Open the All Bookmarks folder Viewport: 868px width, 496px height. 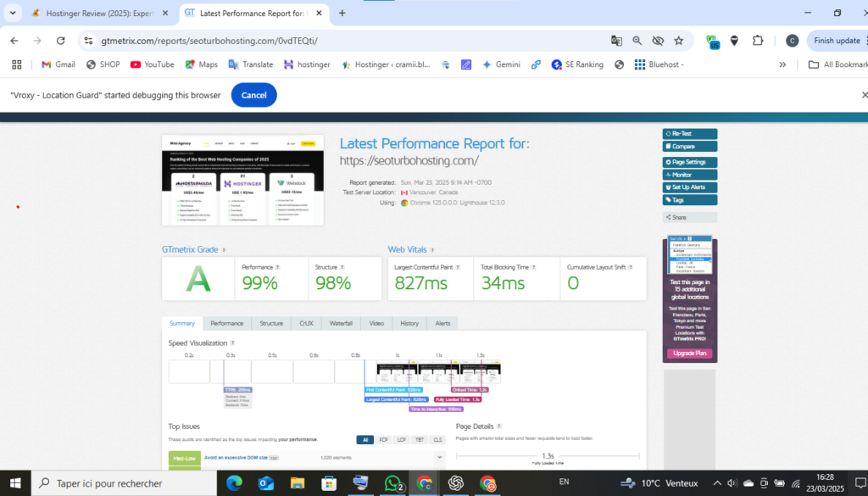coord(837,64)
